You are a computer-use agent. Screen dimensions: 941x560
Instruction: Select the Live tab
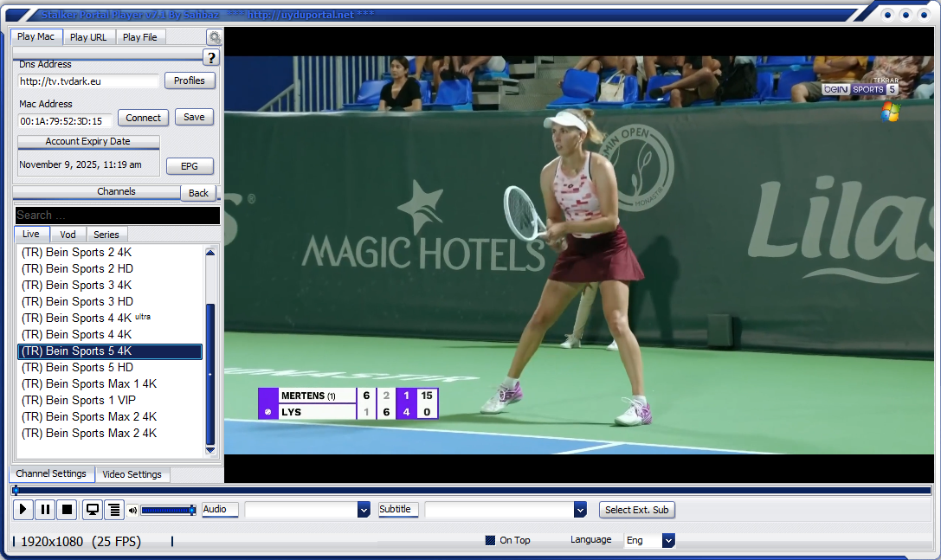[31, 234]
